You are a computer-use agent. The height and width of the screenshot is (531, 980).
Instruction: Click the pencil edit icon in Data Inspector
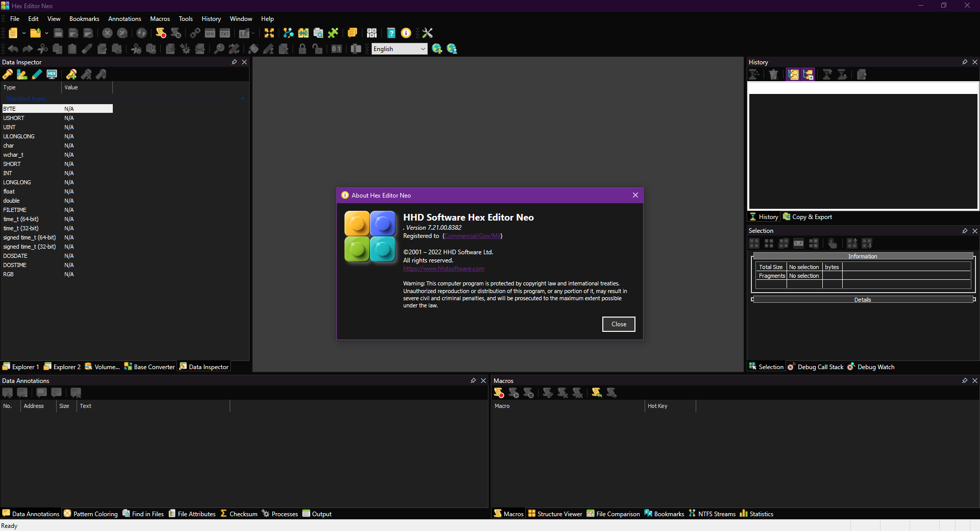click(37, 75)
